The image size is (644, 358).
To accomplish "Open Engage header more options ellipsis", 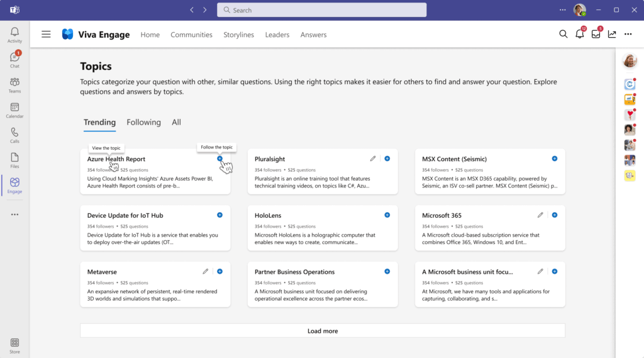I will coord(628,35).
